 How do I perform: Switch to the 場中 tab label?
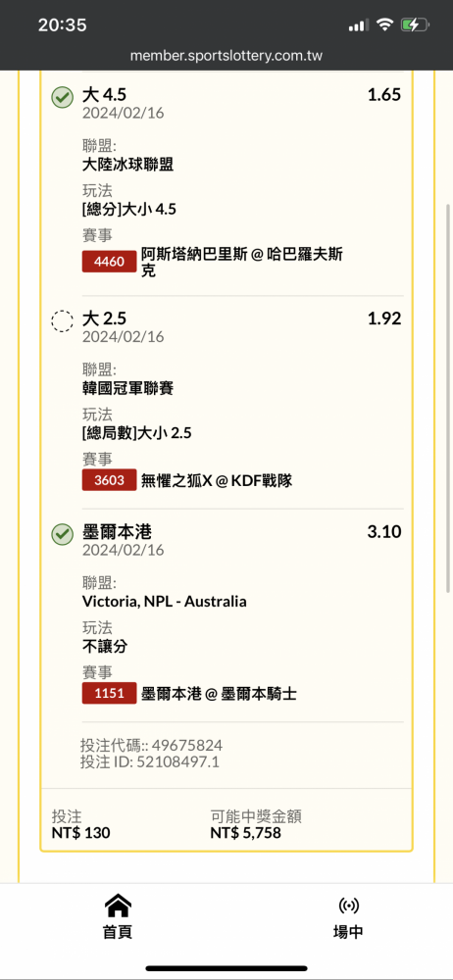pos(348,931)
